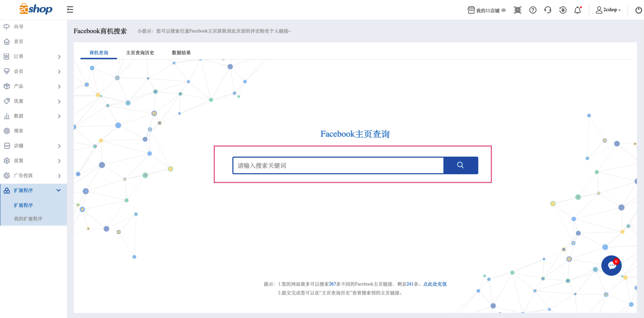This screenshot has height=318, width=644.
Task: Toggle the eye icon beside 我的11店铺
Action: (503, 10)
